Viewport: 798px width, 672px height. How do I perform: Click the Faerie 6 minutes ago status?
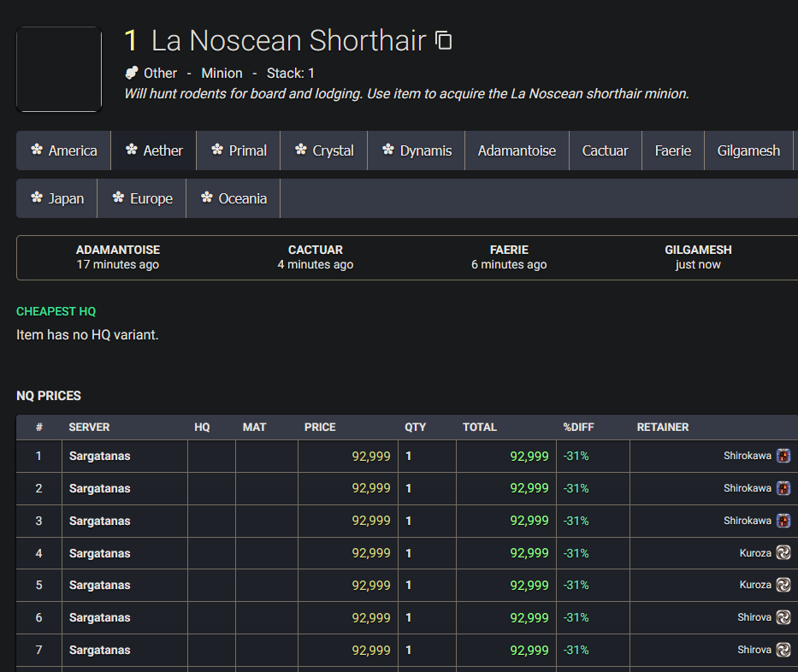(x=509, y=257)
